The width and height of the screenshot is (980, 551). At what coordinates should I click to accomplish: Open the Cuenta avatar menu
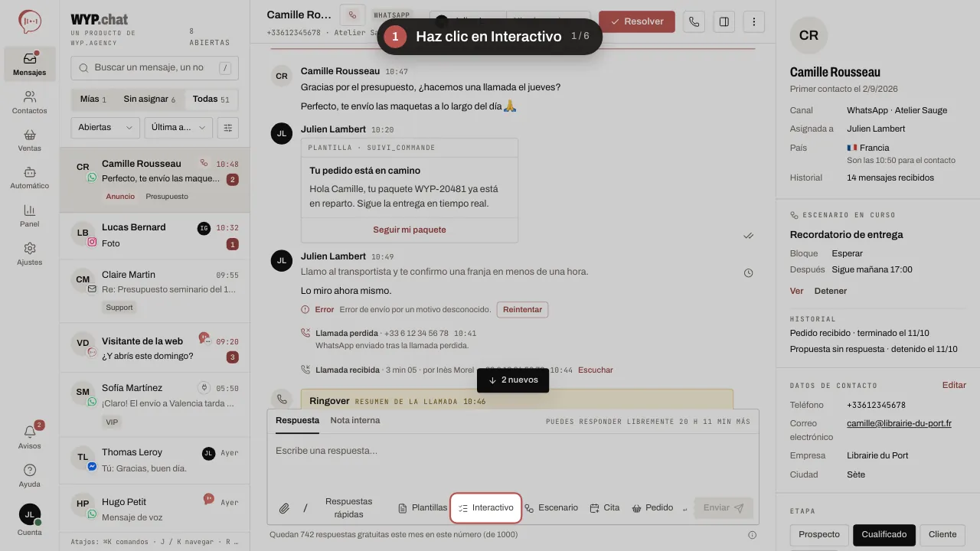pos(30,520)
